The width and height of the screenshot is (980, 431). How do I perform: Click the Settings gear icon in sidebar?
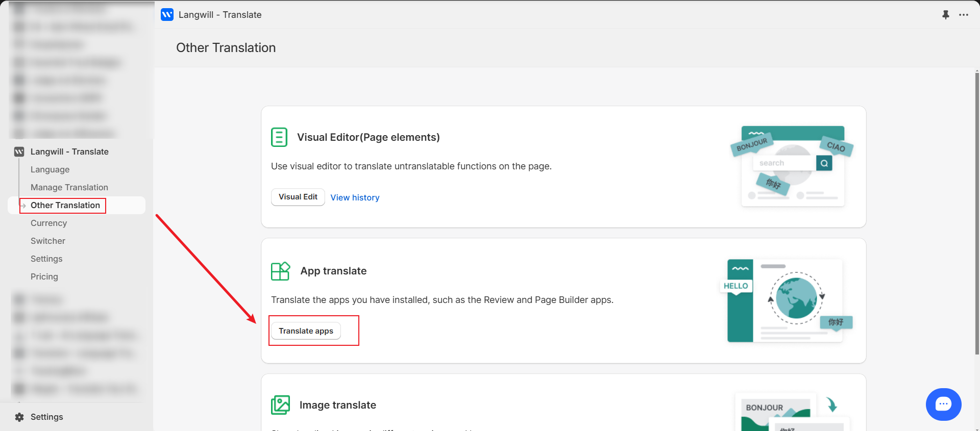click(19, 417)
